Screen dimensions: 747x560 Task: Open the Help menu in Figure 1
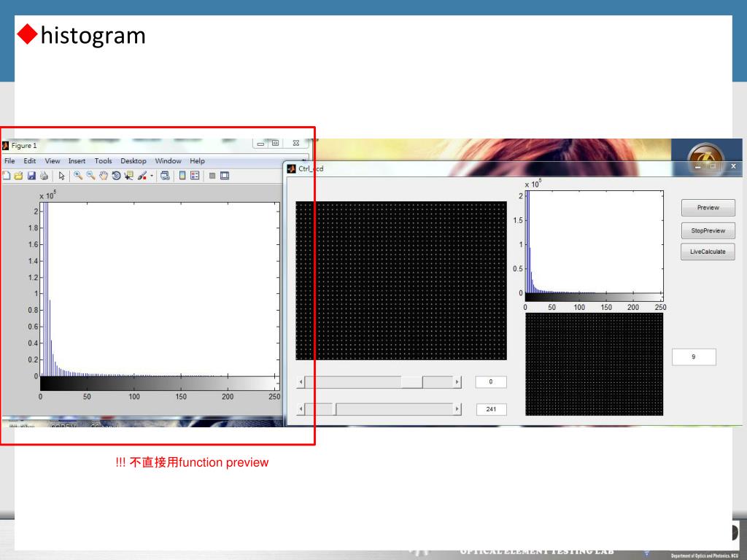tap(197, 161)
